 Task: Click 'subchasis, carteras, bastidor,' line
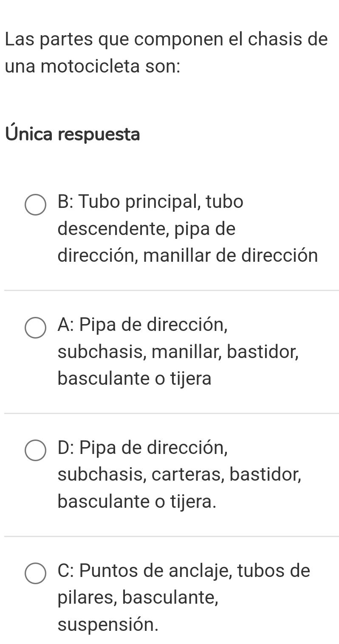pos(180,474)
